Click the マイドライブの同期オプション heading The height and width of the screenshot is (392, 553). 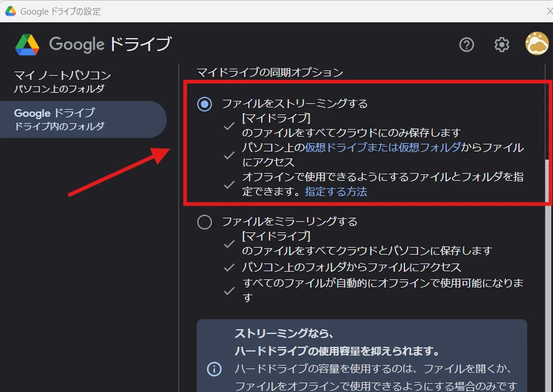(x=270, y=72)
